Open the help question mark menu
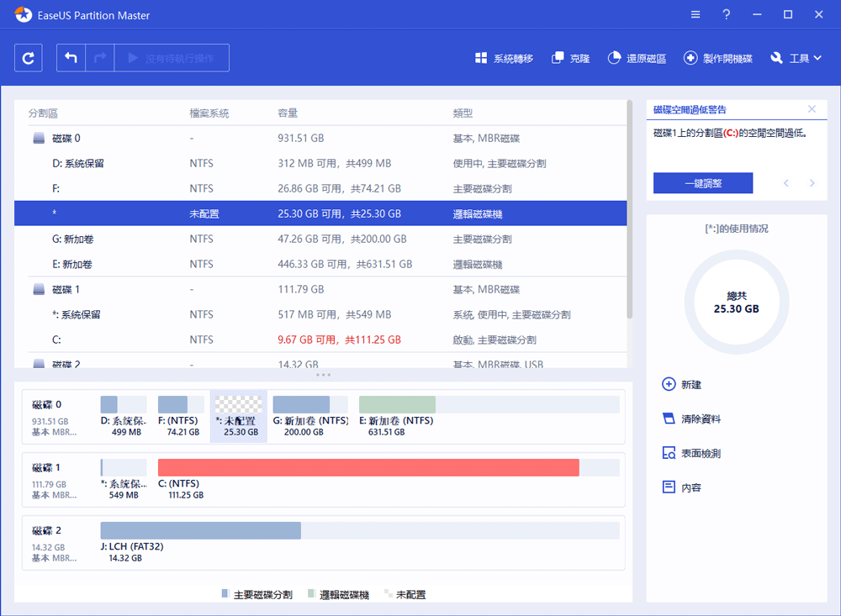 click(x=726, y=15)
